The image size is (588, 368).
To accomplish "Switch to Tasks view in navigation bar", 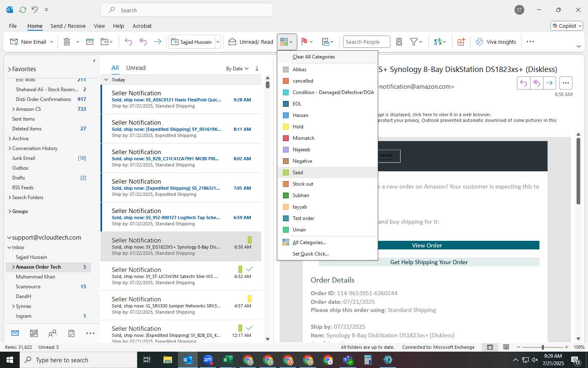I will click(71, 333).
